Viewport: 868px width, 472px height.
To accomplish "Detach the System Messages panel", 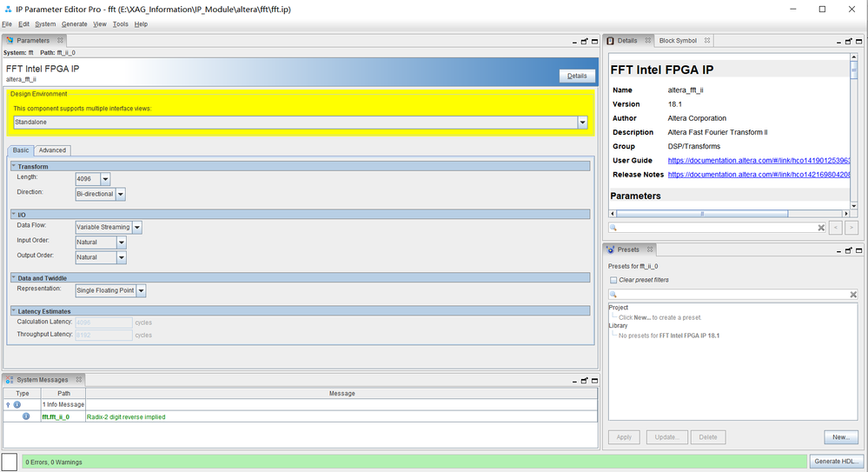I will tap(584, 381).
